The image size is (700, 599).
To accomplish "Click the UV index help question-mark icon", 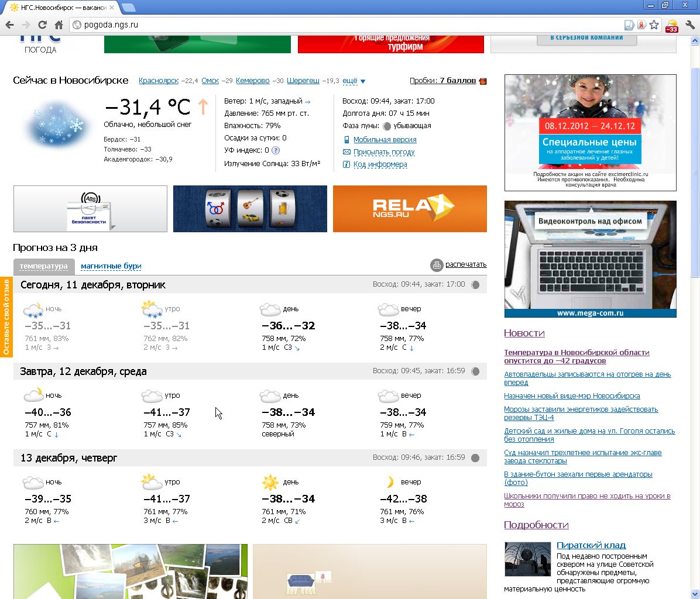I will pyautogui.click(x=276, y=150).
